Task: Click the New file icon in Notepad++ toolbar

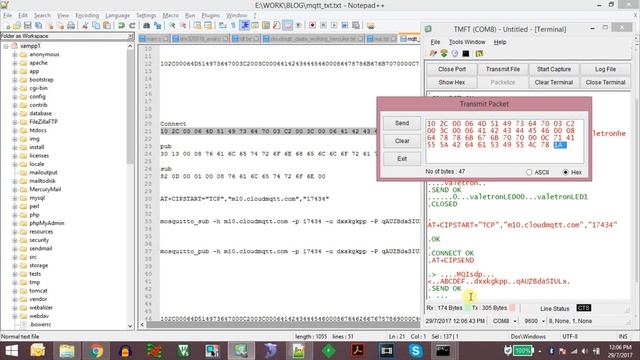Action: click(7, 25)
